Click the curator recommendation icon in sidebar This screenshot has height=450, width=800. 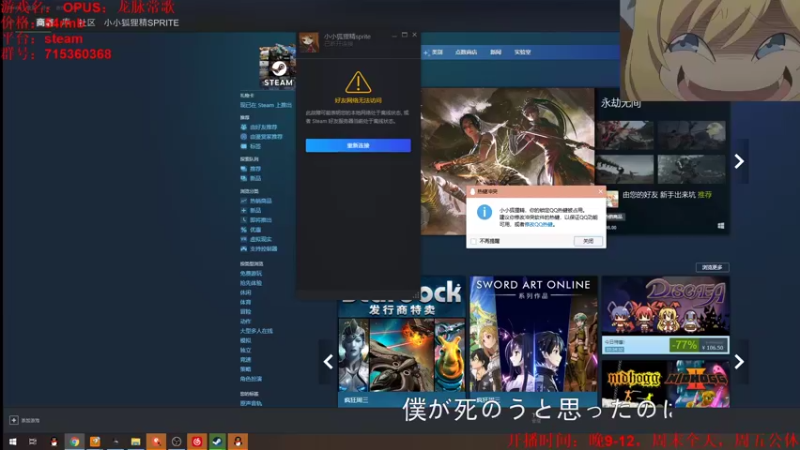click(243, 137)
